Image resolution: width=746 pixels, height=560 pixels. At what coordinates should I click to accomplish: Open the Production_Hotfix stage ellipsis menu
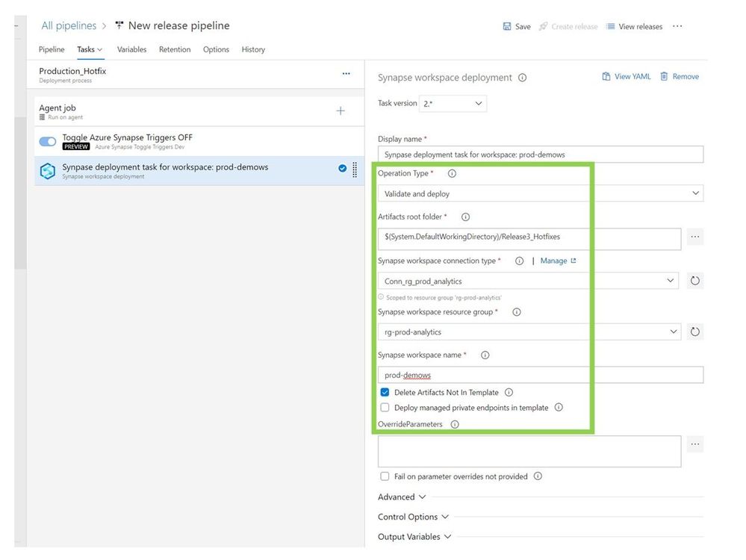pos(346,74)
